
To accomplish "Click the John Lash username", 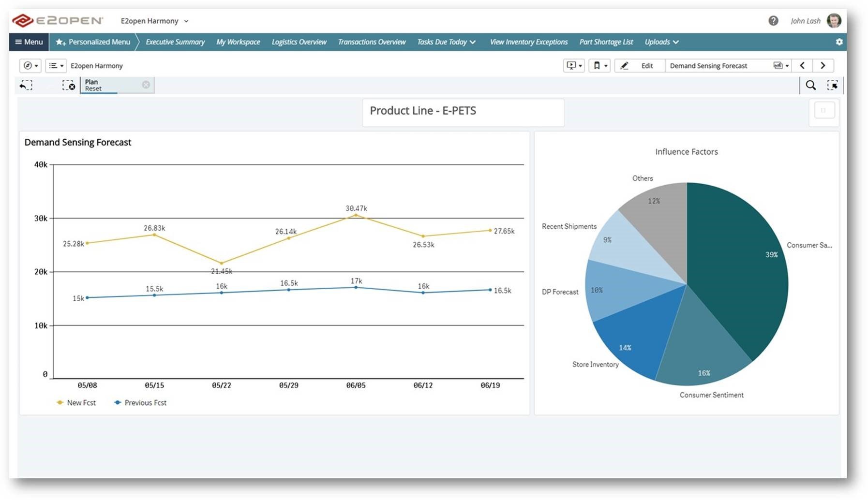I will tap(805, 21).
